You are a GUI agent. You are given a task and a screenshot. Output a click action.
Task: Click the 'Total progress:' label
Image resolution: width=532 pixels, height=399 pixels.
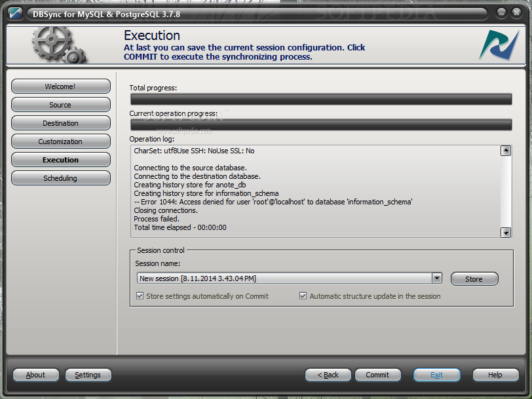153,88
